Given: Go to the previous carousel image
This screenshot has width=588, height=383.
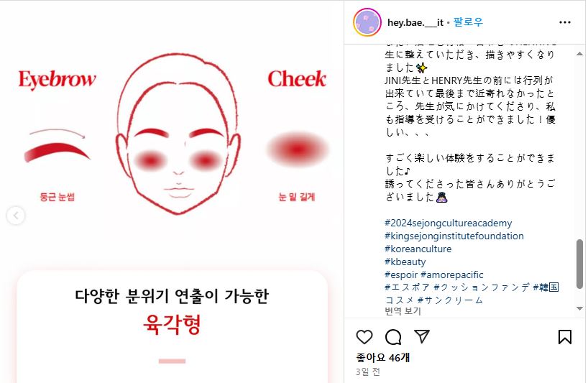Looking at the screenshot, I should click(x=16, y=216).
